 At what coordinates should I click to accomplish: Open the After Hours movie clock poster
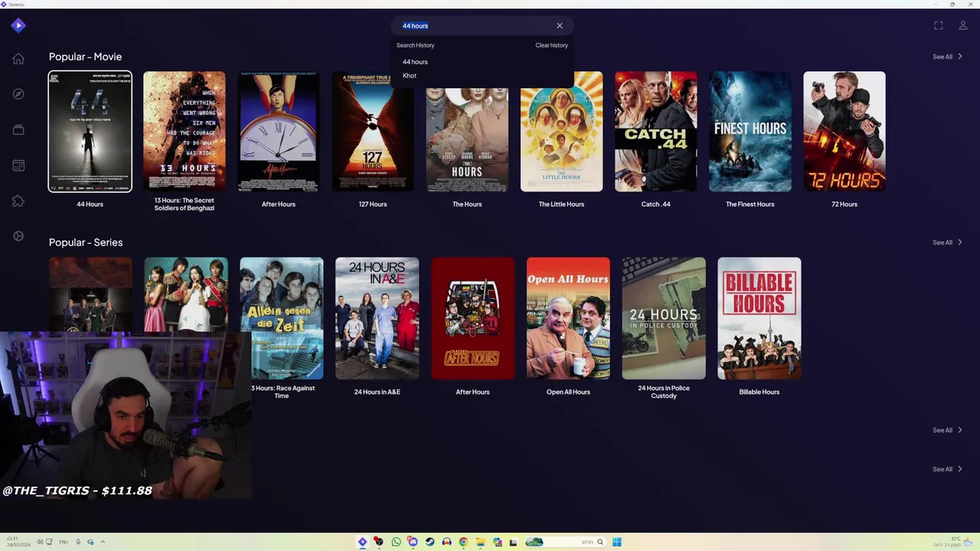278,132
